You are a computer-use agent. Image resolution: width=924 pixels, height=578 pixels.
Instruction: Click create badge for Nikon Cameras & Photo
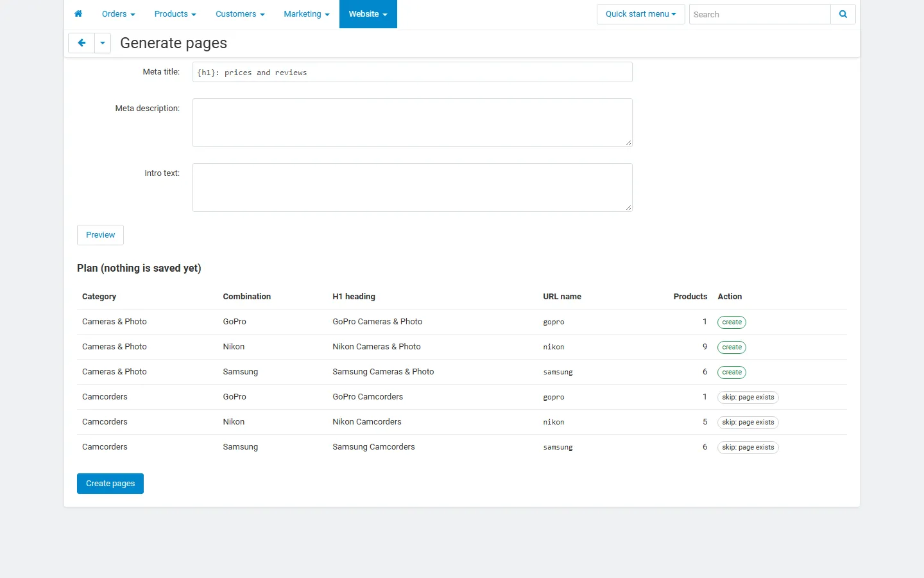point(732,347)
